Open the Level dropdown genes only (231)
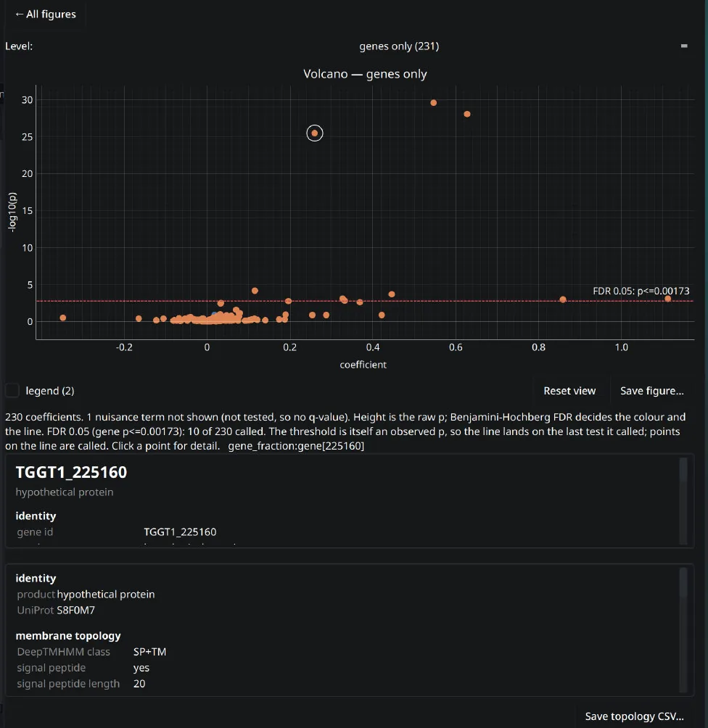This screenshot has width=708, height=728. [398, 46]
